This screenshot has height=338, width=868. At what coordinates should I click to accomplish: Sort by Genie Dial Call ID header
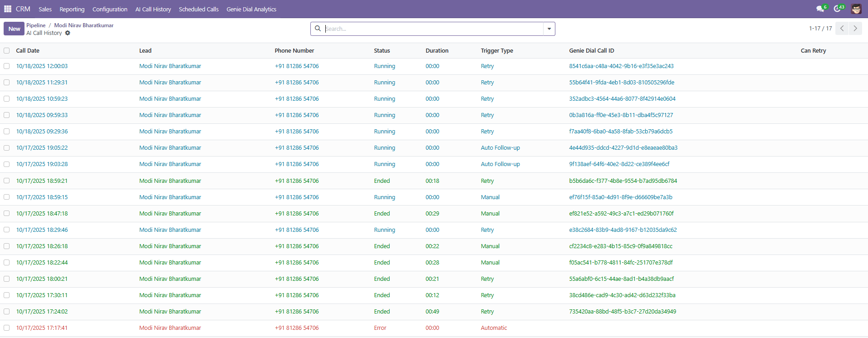click(x=592, y=51)
